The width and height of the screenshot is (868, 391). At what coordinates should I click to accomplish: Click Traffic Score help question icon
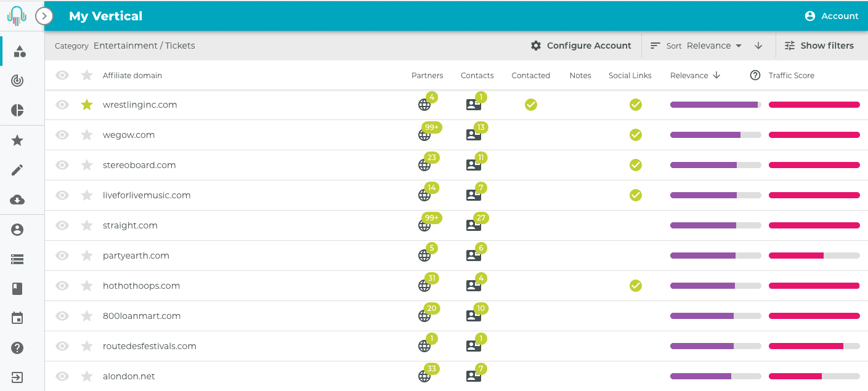point(755,75)
